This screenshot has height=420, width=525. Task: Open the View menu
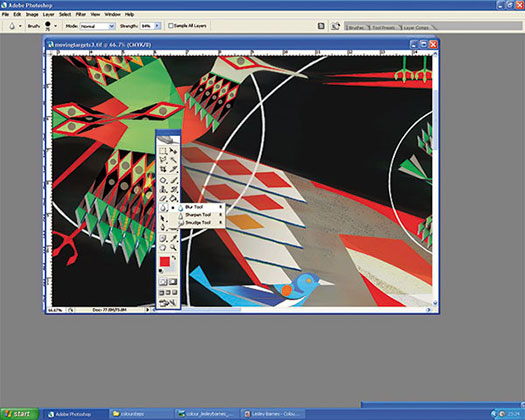[x=95, y=14]
